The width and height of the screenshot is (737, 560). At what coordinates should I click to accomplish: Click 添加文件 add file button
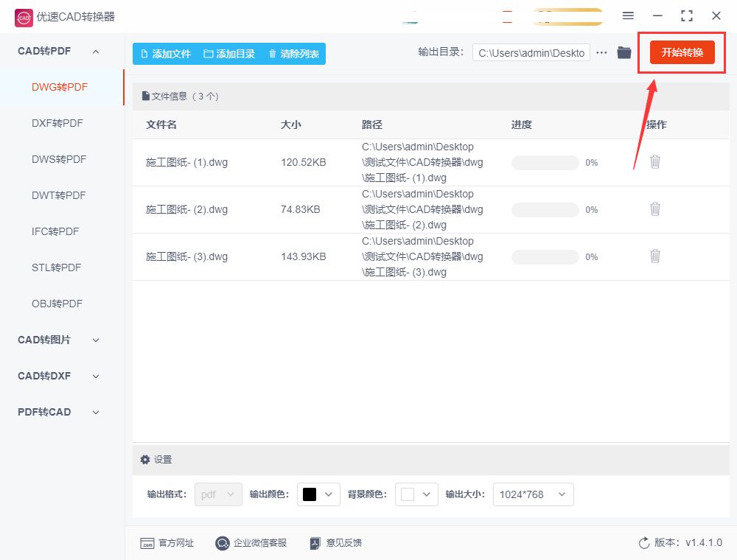click(x=166, y=54)
